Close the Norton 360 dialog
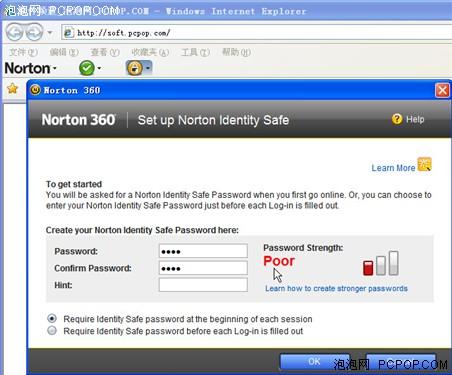 [442, 90]
